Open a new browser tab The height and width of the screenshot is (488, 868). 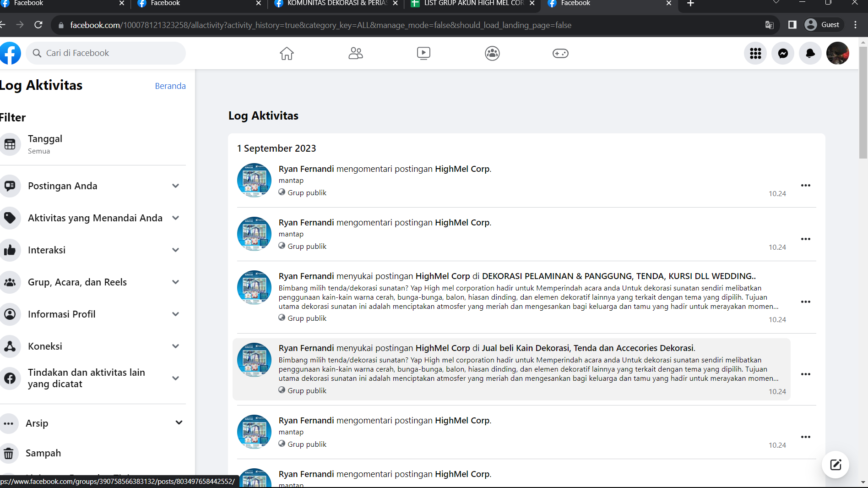pyautogui.click(x=690, y=4)
